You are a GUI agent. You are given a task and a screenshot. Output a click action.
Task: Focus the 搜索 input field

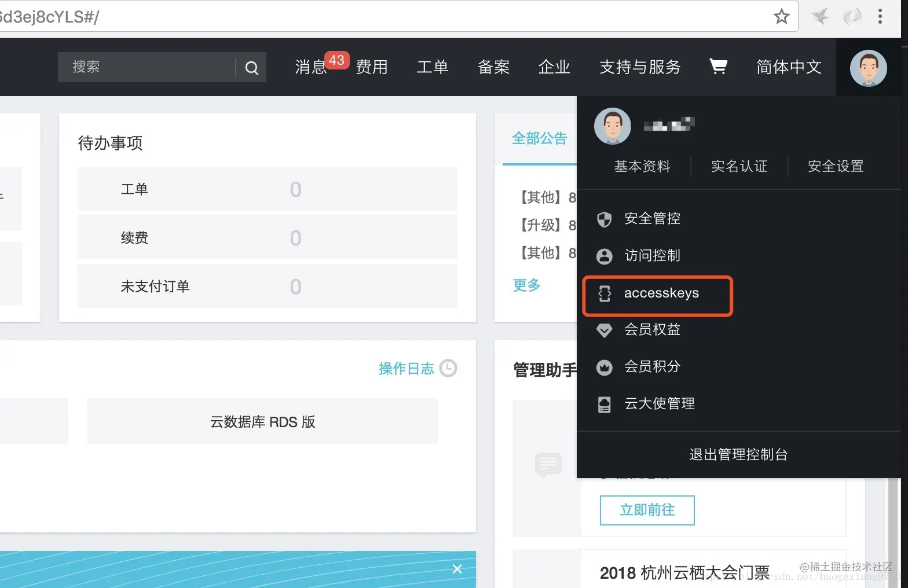click(x=147, y=67)
